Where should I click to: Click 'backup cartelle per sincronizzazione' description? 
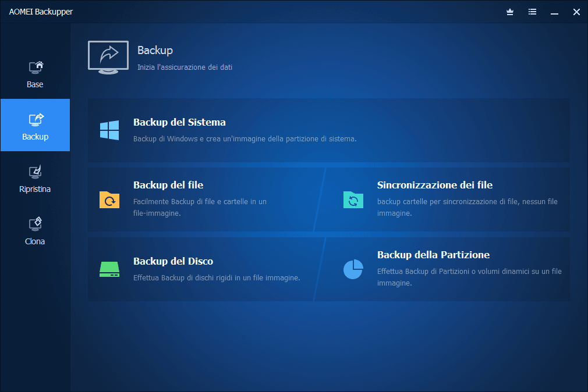pos(467,207)
